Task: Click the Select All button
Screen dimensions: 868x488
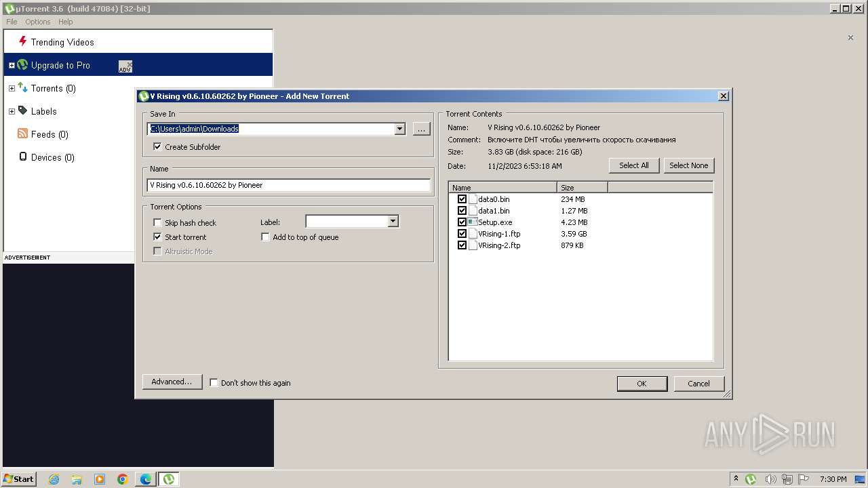Action: tap(634, 165)
